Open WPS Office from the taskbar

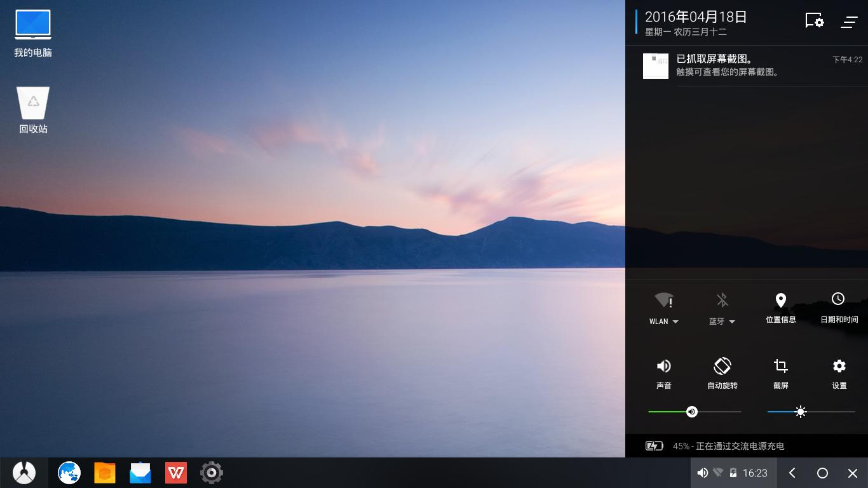coord(176,473)
